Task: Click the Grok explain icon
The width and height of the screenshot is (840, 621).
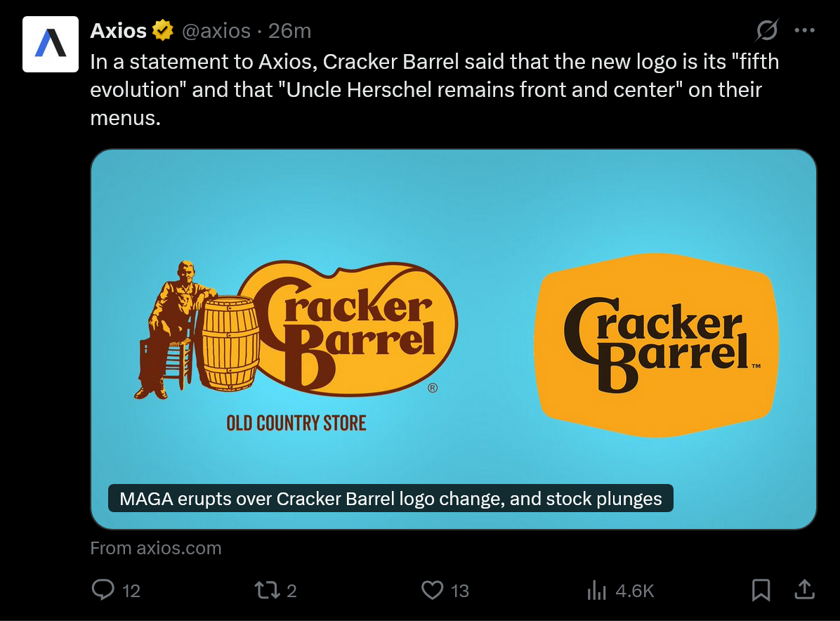Action: 767,30
